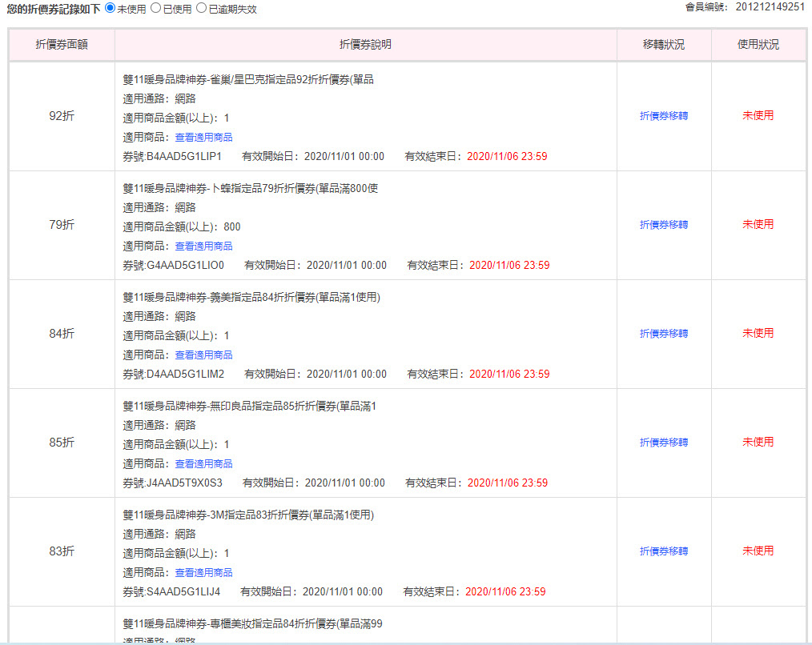
Task: Click the 您的折價券記錄如下 heading
Action: (x=54, y=9)
